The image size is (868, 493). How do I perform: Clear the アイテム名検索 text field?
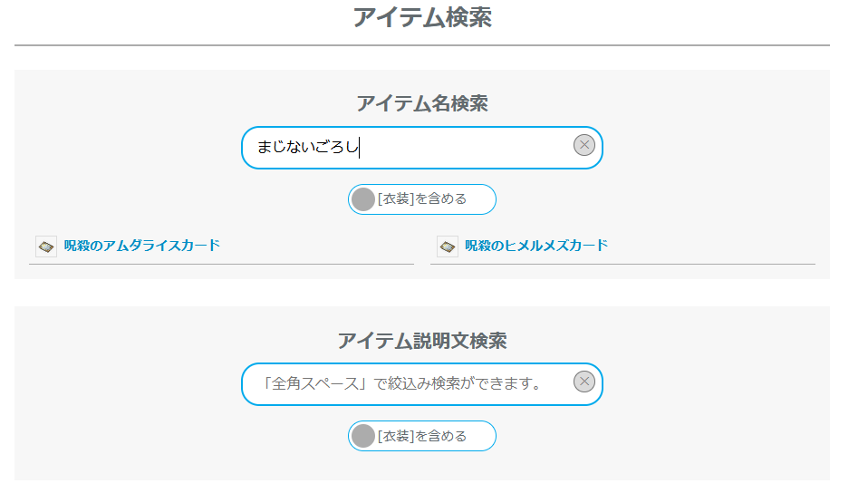coord(584,145)
